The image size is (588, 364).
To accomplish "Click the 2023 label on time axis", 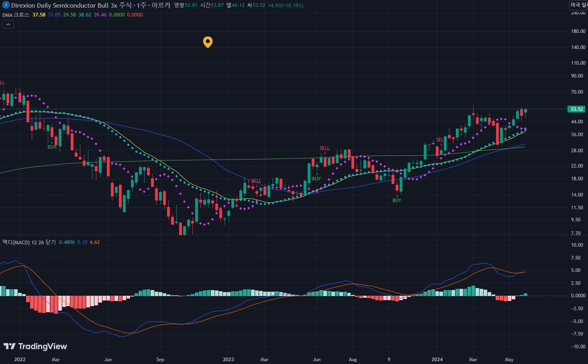I will [228, 359].
